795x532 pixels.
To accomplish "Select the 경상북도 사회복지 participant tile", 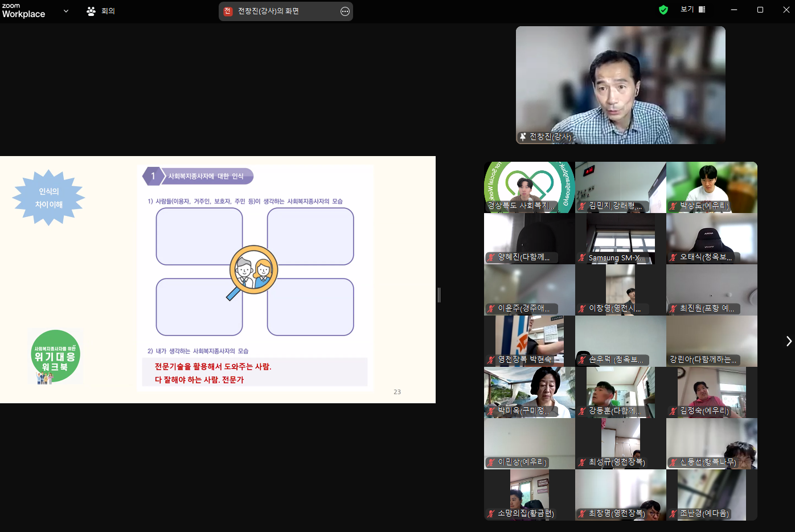I will 530,187.
